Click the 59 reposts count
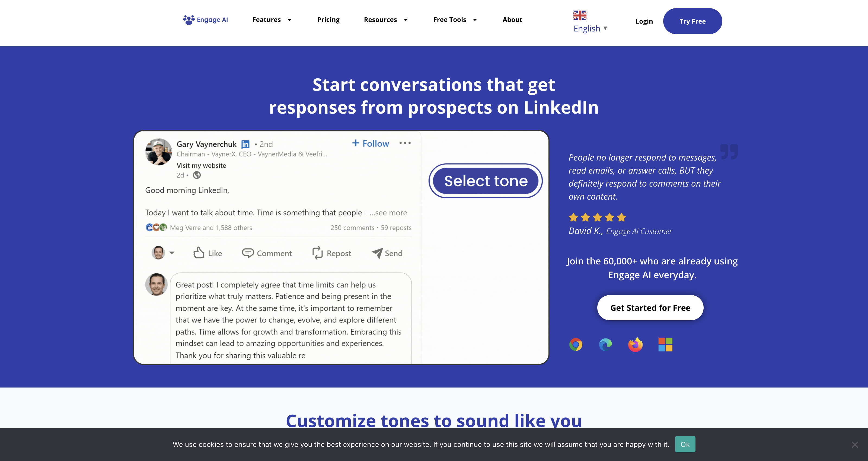Image resolution: width=868 pixels, height=461 pixels. tap(396, 228)
